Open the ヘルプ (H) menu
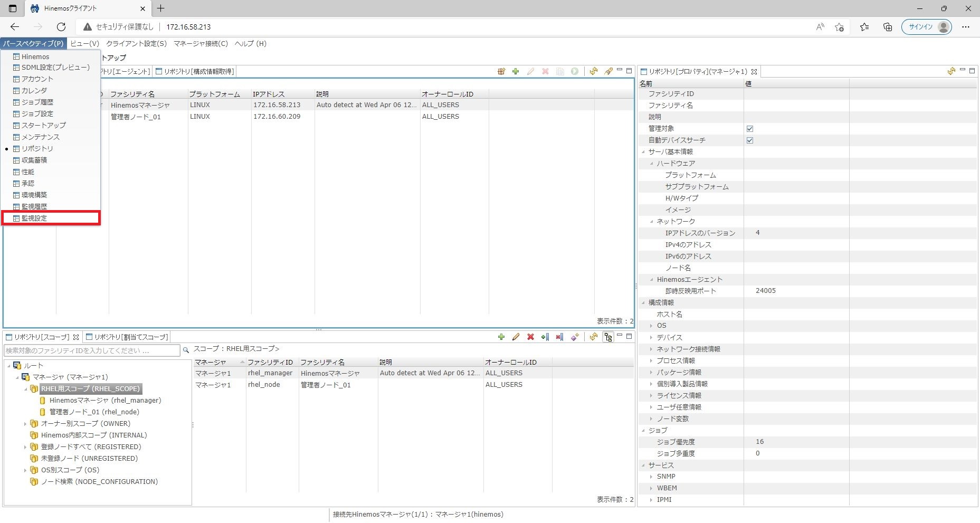The height and width of the screenshot is (523, 980). point(251,44)
